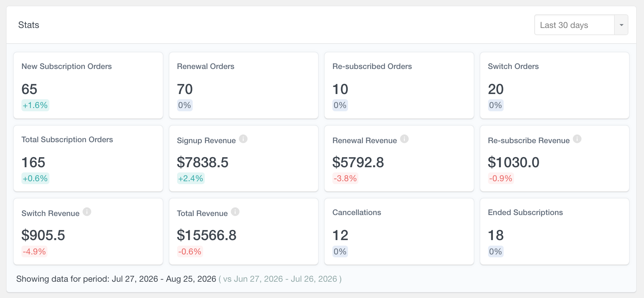Click the 0% badge under Cancellations
The image size is (644, 298).
[x=340, y=251]
